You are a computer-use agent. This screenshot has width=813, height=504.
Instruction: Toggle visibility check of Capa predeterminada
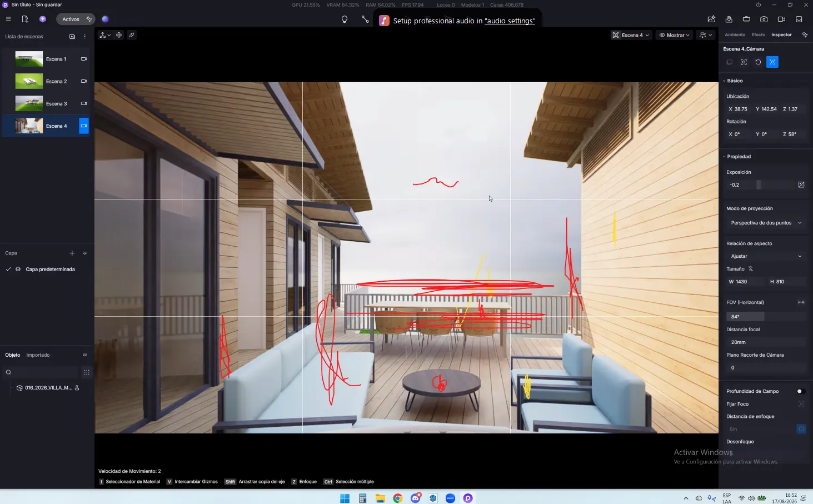8,269
